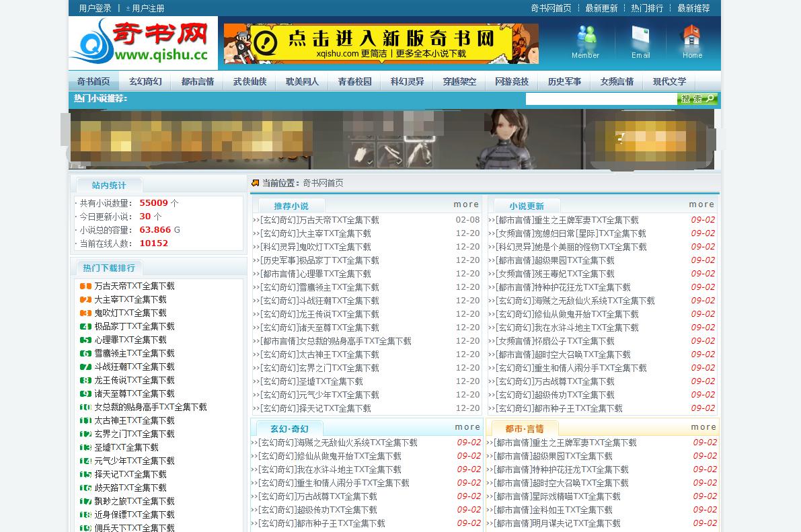
Task: Click more beside the 推荐小说 panel
Action: 466,204
